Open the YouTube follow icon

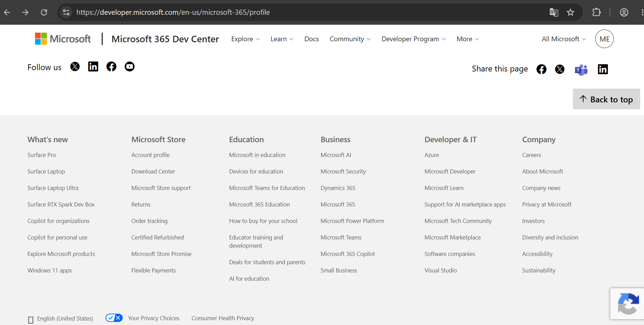pyautogui.click(x=129, y=67)
